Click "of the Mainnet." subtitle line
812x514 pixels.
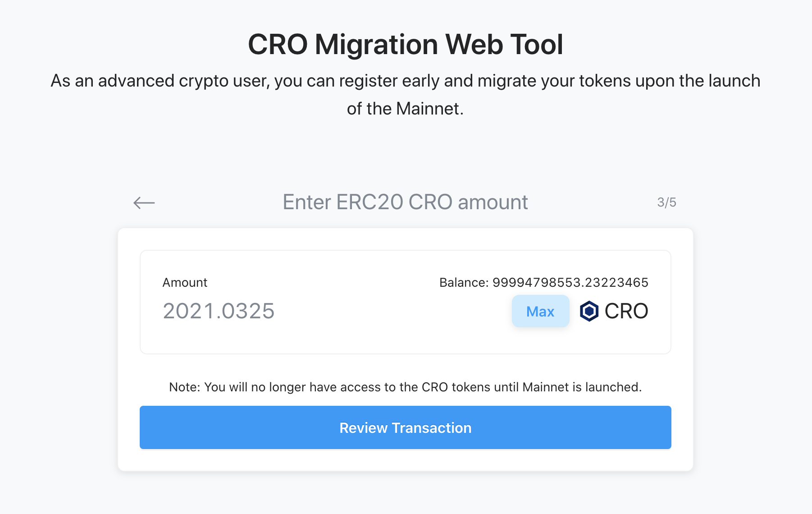click(405, 109)
